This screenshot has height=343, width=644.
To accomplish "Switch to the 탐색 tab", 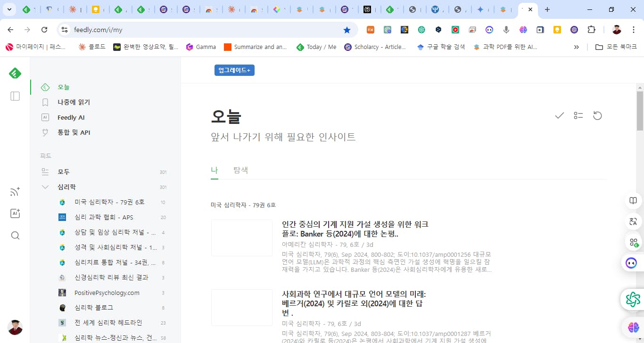I will pos(240,170).
